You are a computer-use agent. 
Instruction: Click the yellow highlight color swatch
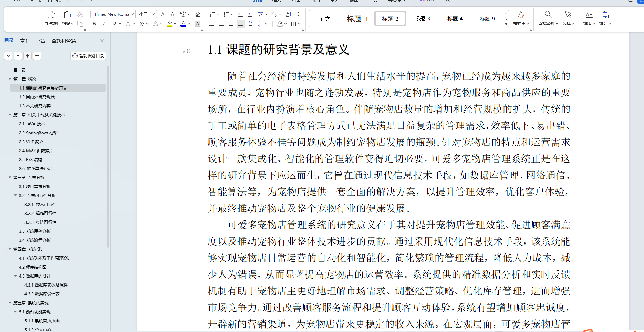[x=169, y=24]
